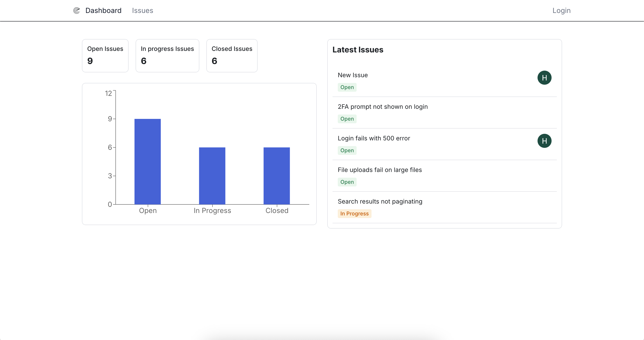Click the In Progress bar in chart
This screenshot has height=340, width=644.
click(x=212, y=176)
